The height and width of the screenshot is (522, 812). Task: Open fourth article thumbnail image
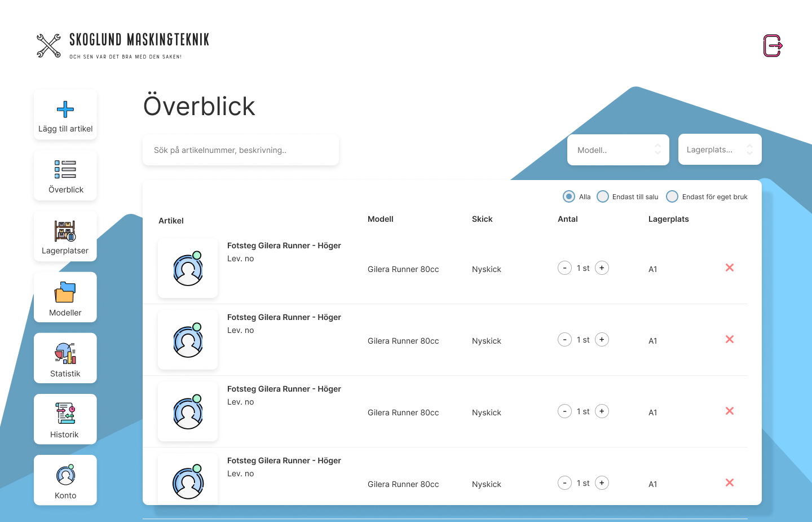[188, 480]
